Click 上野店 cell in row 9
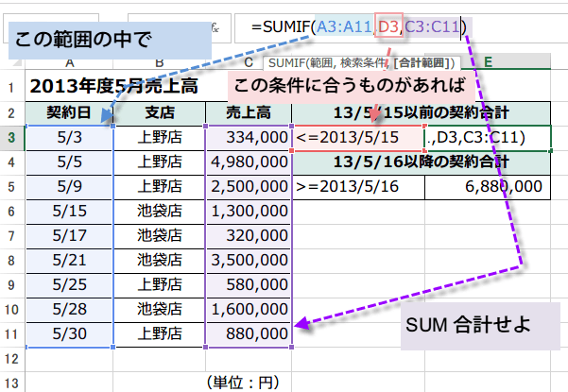The height and width of the screenshot is (392, 568). coord(160,285)
